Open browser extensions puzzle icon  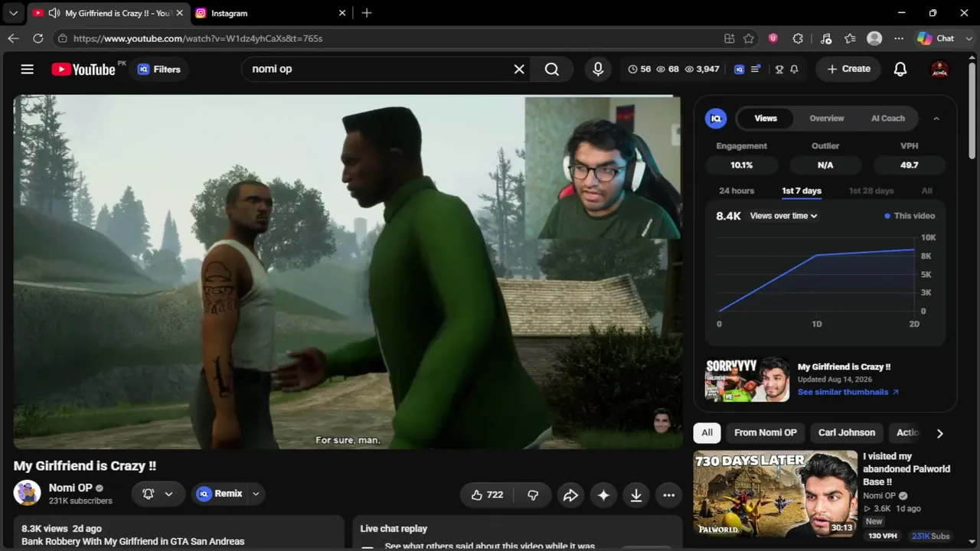(798, 38)
